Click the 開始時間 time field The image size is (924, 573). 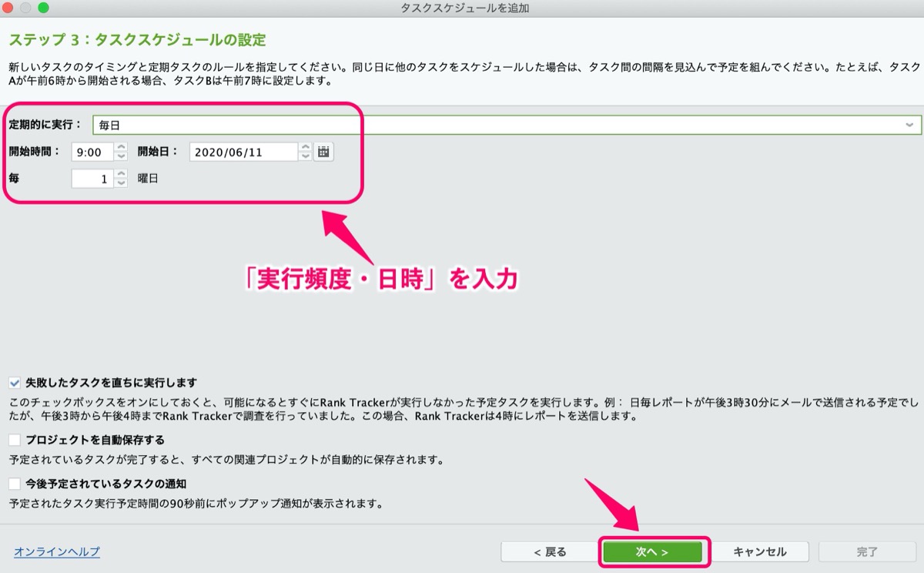point(92,152)
